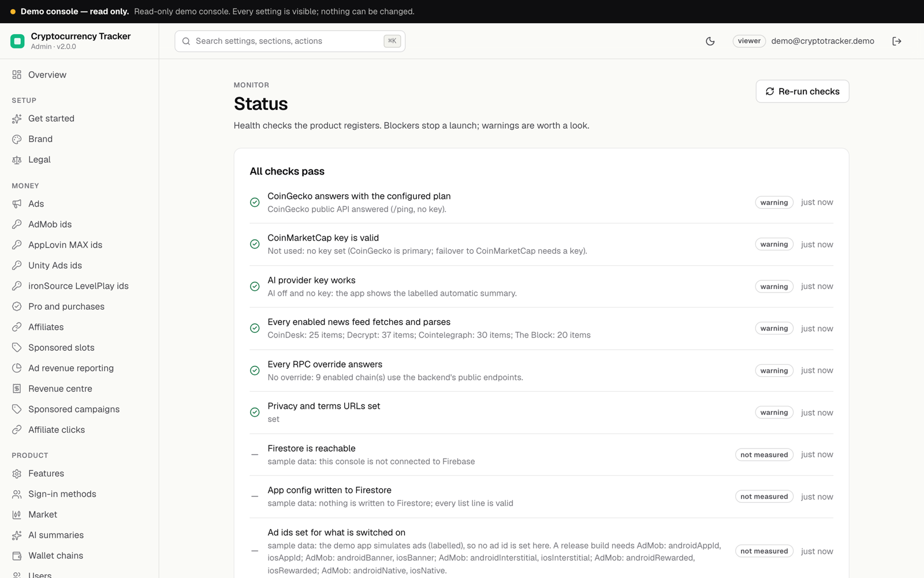924x578 pixels.
Task: Click the sign-out arrow icon
Action: [x=897, y=41]
